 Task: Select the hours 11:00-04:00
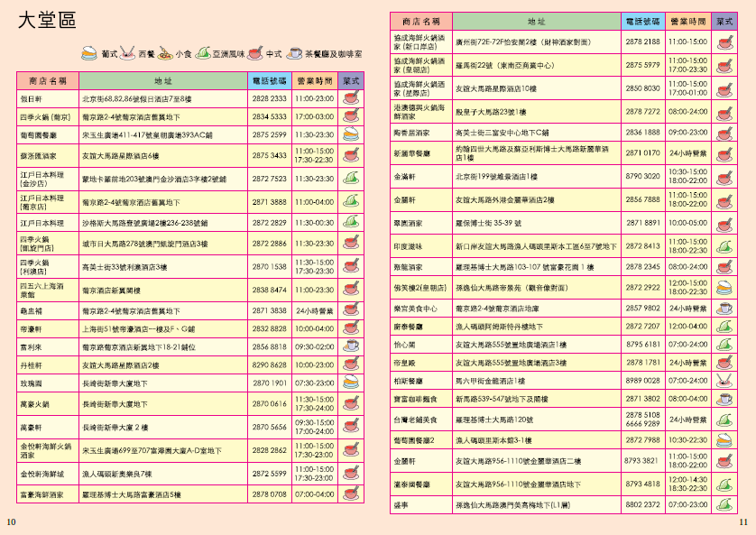coord(314,202)
